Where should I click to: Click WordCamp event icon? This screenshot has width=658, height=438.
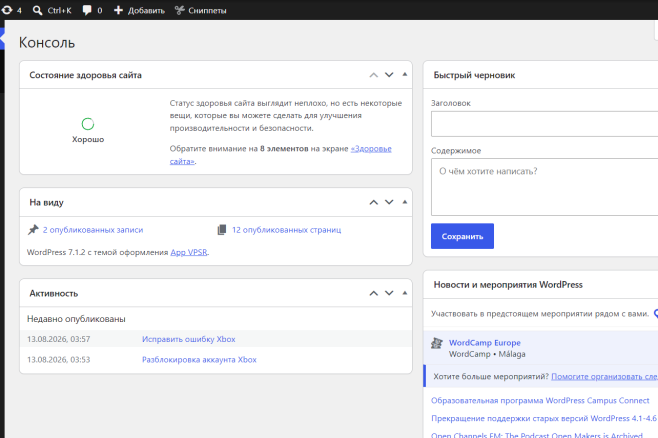point(437,343)
